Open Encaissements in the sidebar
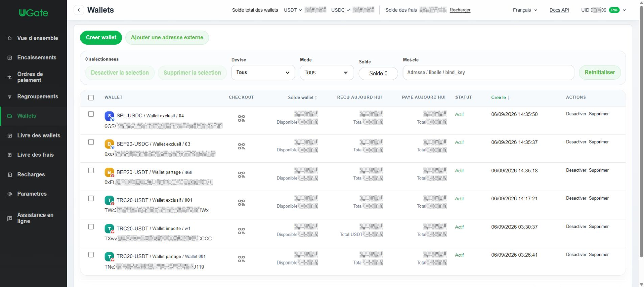 tap(34, 58)
